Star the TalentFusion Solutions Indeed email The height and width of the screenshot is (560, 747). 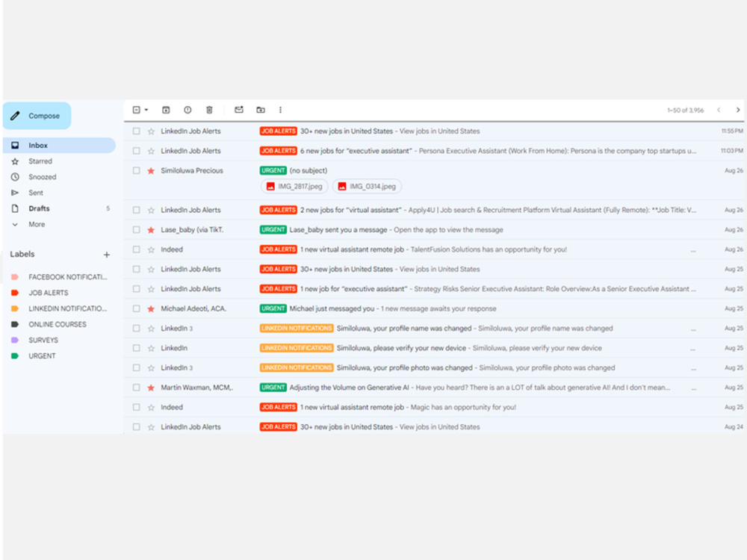(x=151, y=249)
